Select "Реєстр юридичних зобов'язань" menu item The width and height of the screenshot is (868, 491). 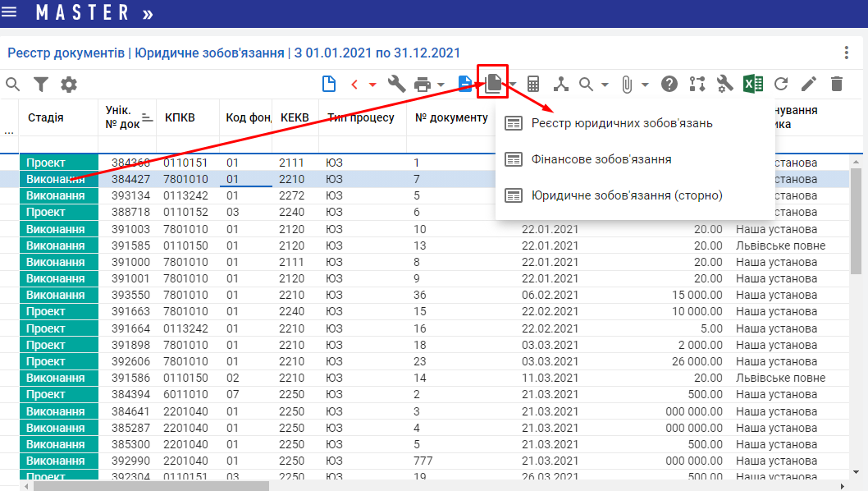point(621,123)
